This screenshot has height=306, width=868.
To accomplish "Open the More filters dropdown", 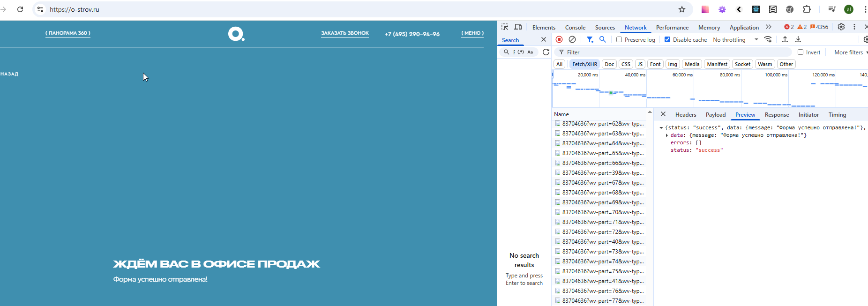I will (x=851, y=52).
